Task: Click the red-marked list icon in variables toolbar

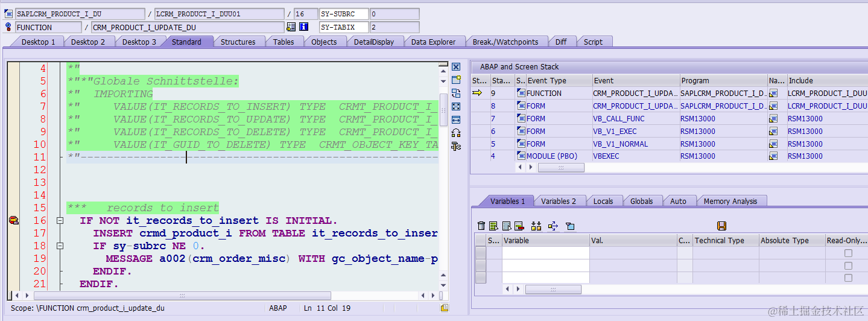Action: 519,226
